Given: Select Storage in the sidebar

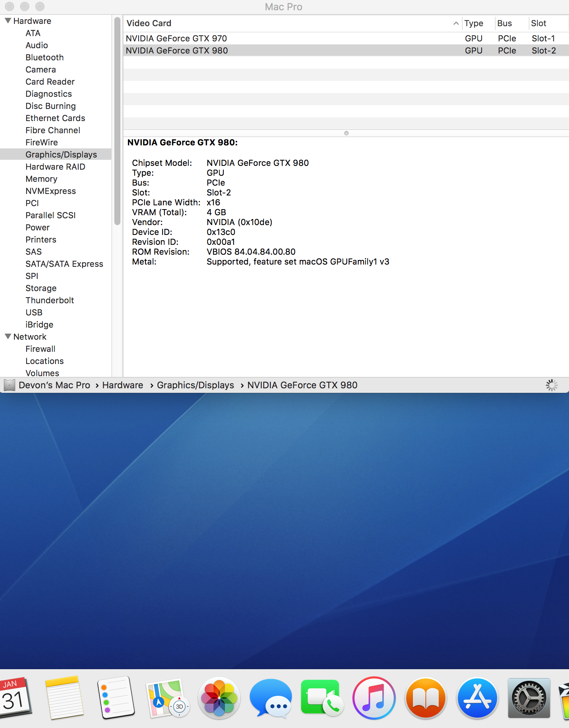Looking at the screenshot, I should [41, 288].
